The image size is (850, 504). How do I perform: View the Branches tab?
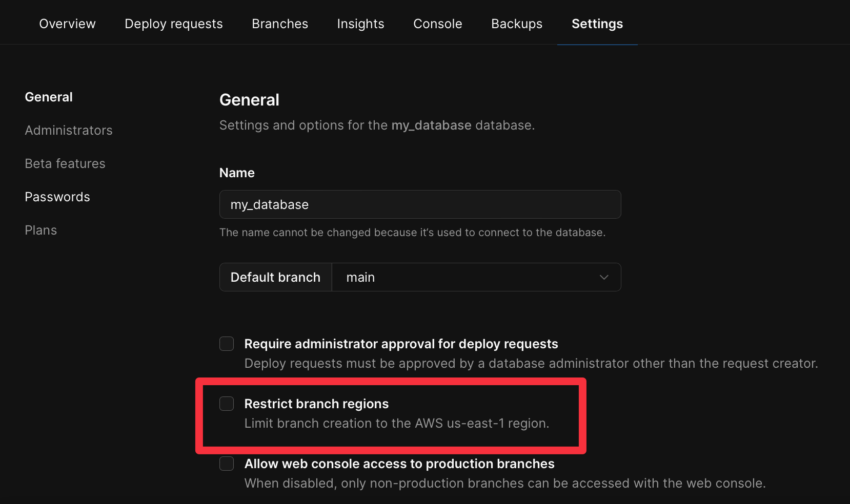[x=279, y=24]
